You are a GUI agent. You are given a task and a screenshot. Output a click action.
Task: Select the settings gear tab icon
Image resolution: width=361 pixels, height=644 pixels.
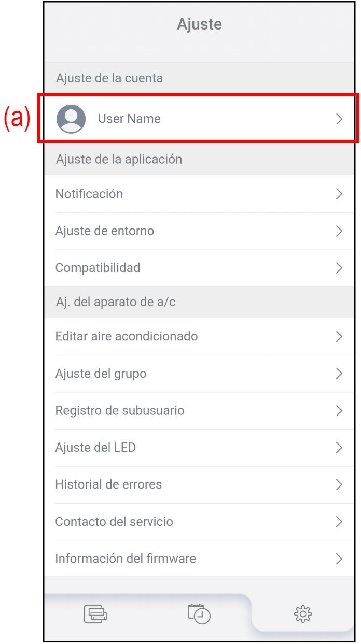pos(302,614)
